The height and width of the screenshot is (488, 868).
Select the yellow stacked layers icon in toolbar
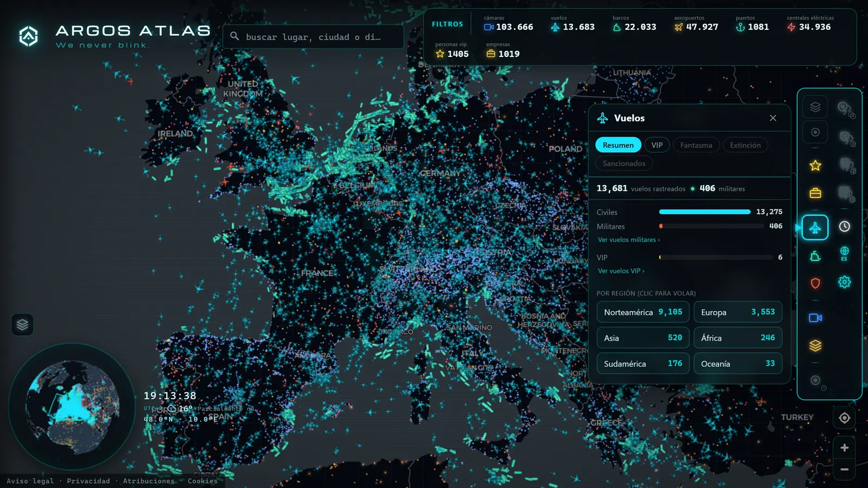pos(815,345)
